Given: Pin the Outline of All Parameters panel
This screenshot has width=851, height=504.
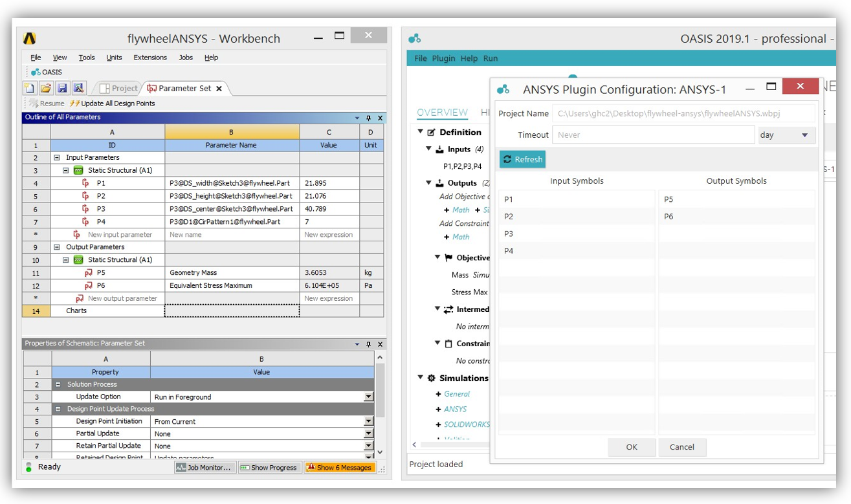Looking at the screenshot, I should [x=369, y=118].
